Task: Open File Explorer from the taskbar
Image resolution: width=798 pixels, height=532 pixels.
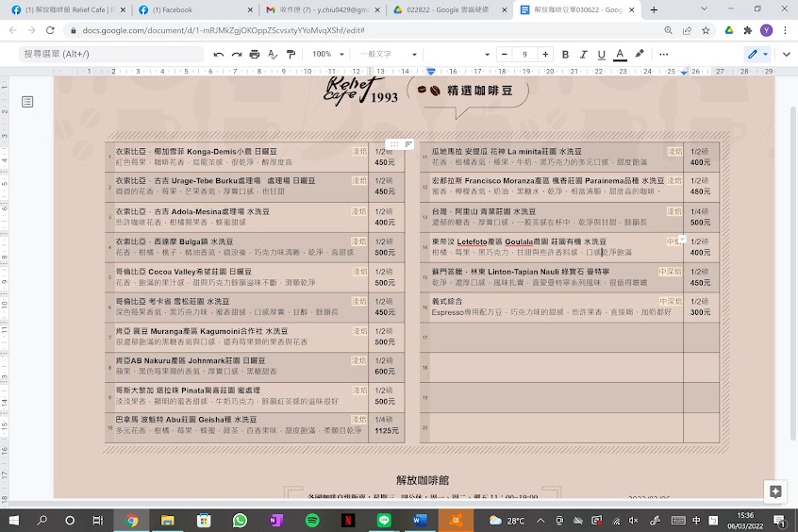Action: [x=168, y=521]
